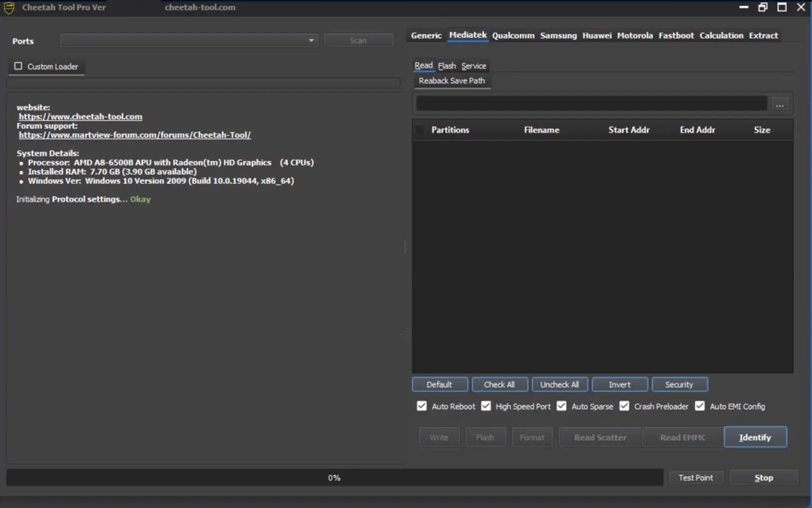Click the Partitions column header
Image resolution: width=812 pixels, height=508 pixels.
[x=450, y=130]
